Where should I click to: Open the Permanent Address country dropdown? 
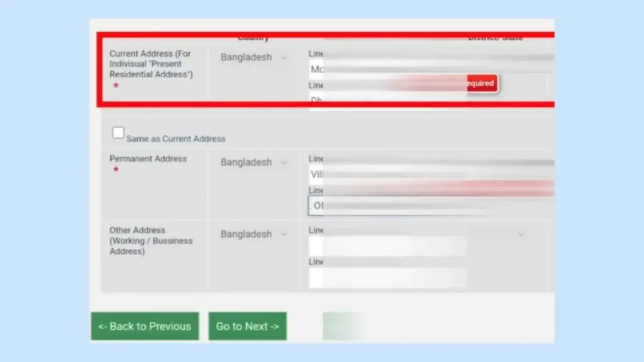coord(253,163)
